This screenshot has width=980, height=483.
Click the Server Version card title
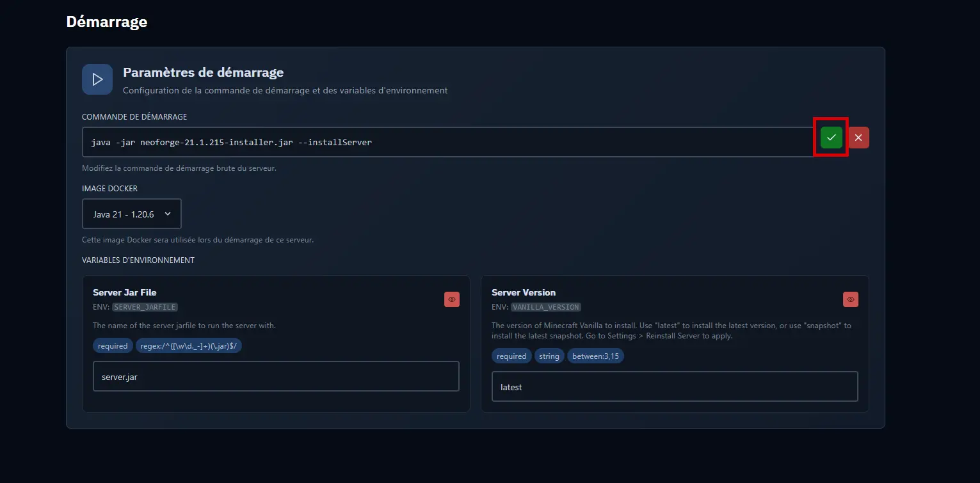[x=524, y=292]
